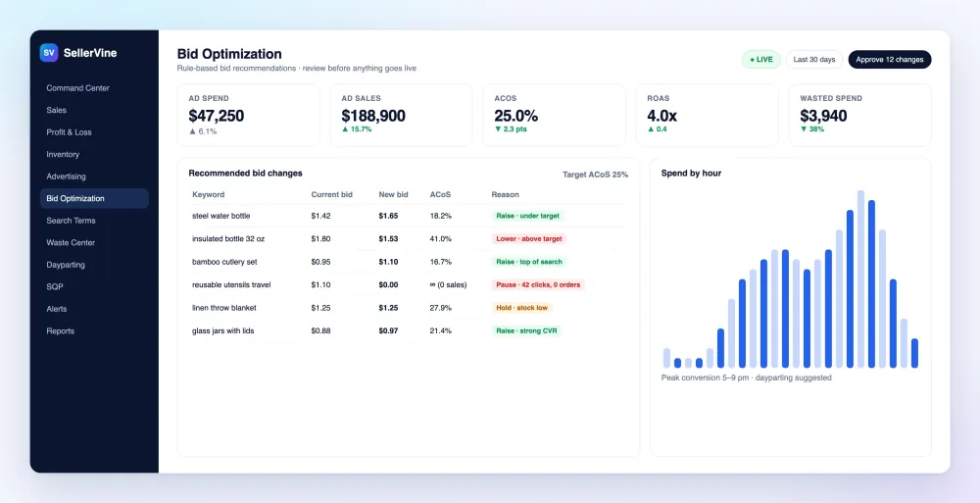Click Approve 12 changes button
980x503 pixels.
tap(890, 60)
